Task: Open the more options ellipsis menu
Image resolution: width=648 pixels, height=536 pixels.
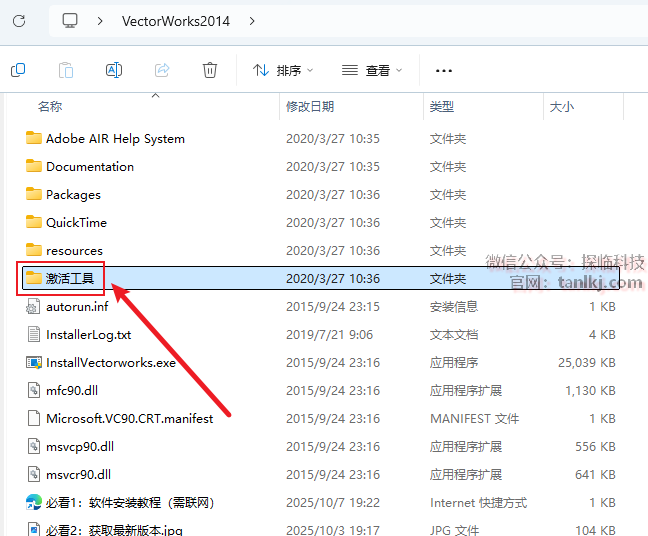Action: click(x=444, y=71)
